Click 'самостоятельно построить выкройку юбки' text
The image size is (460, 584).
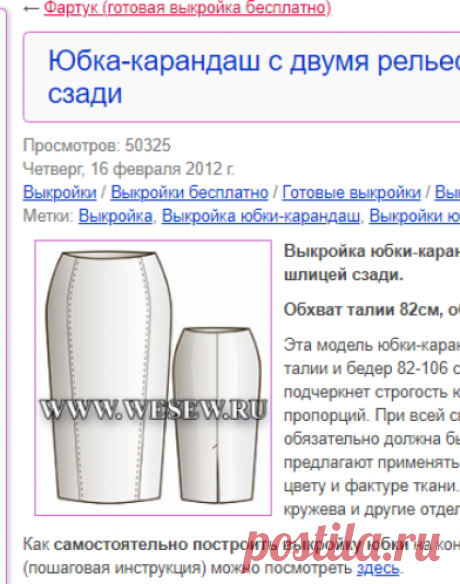click(231, 545)
